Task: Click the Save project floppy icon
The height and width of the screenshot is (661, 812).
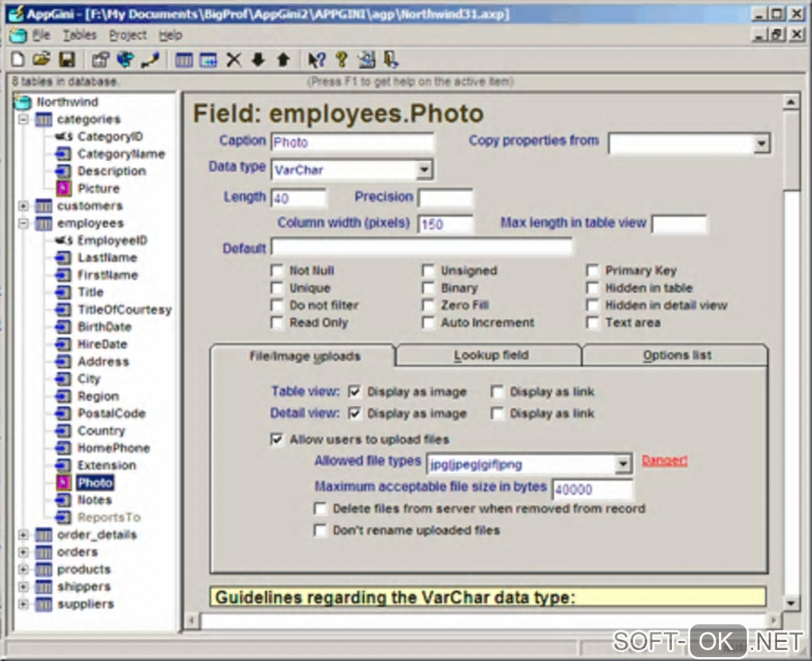Action: 67,60
